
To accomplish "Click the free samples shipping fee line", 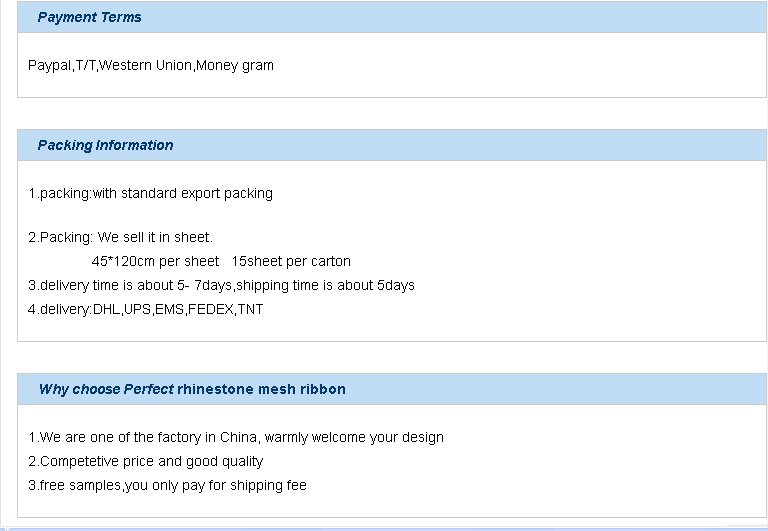I will [167, 485].
